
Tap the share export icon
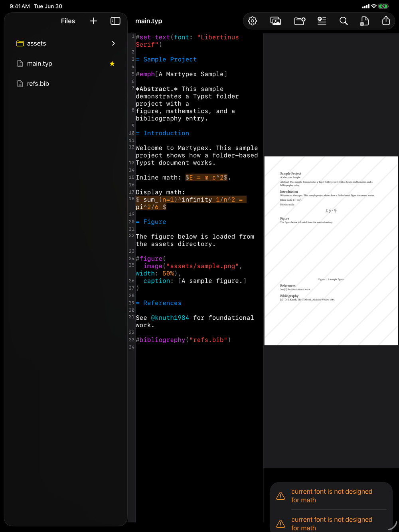point(386,21)
